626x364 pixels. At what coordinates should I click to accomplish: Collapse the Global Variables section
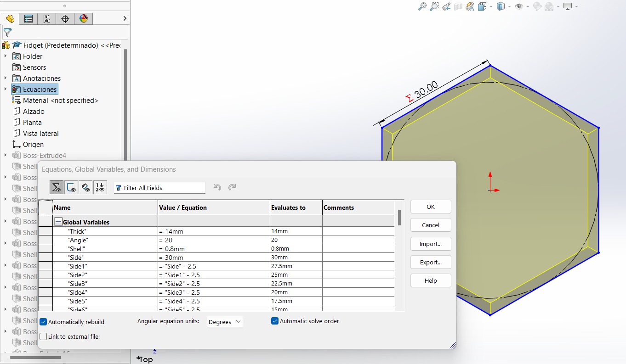coord(58,222)
